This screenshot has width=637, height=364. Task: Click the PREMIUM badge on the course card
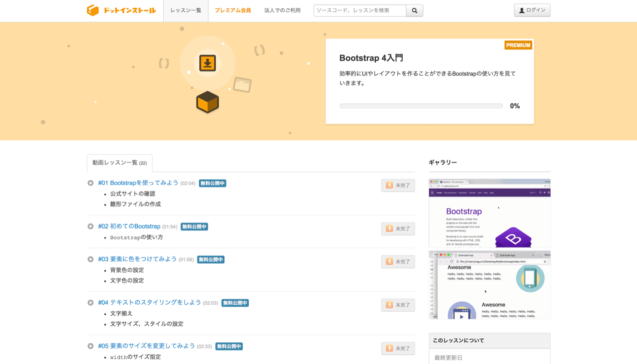coord(518,45)
